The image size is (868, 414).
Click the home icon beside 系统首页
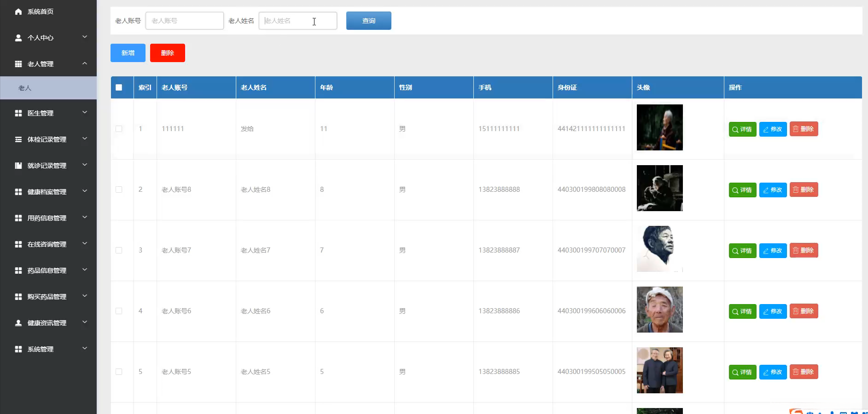pyautogui.click(x=18, y=11)
